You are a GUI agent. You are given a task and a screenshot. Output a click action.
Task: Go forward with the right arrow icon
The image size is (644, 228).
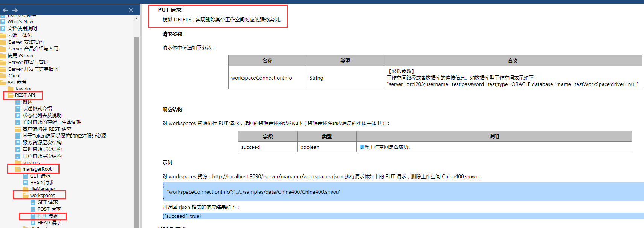tap(15, 10)
